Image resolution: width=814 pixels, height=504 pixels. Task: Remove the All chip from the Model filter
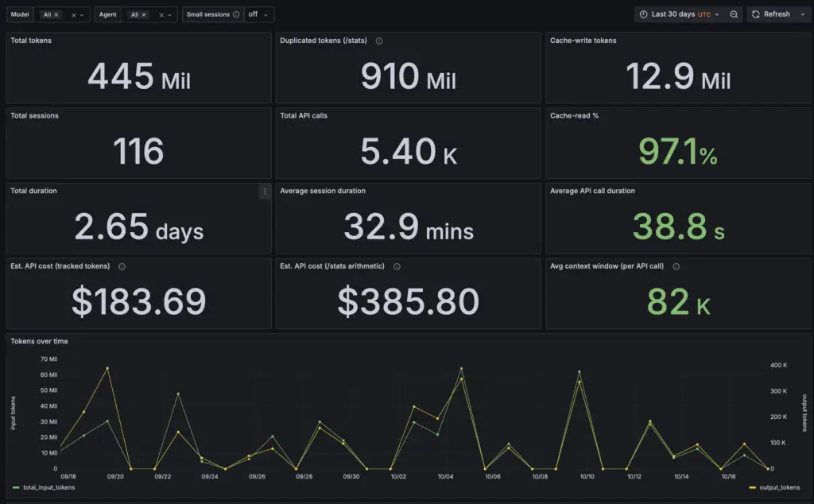56,14
